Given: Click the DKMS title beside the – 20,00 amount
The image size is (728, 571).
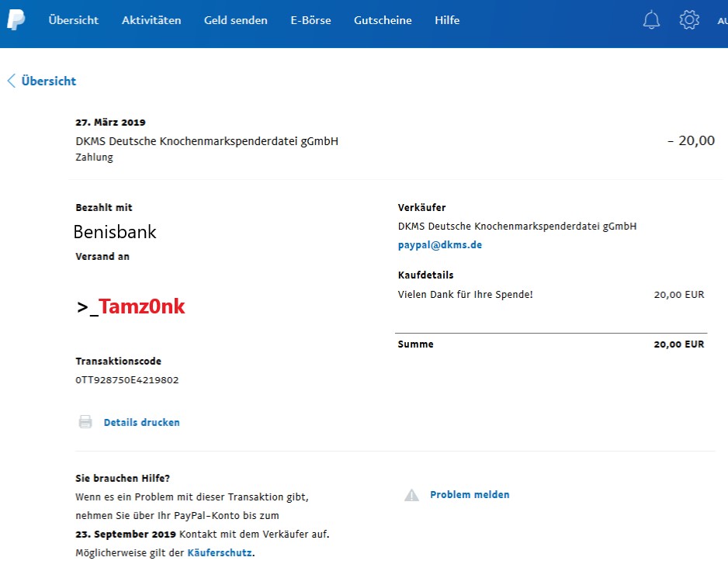Looking at the screenshot, I should [x=206, y=141].
